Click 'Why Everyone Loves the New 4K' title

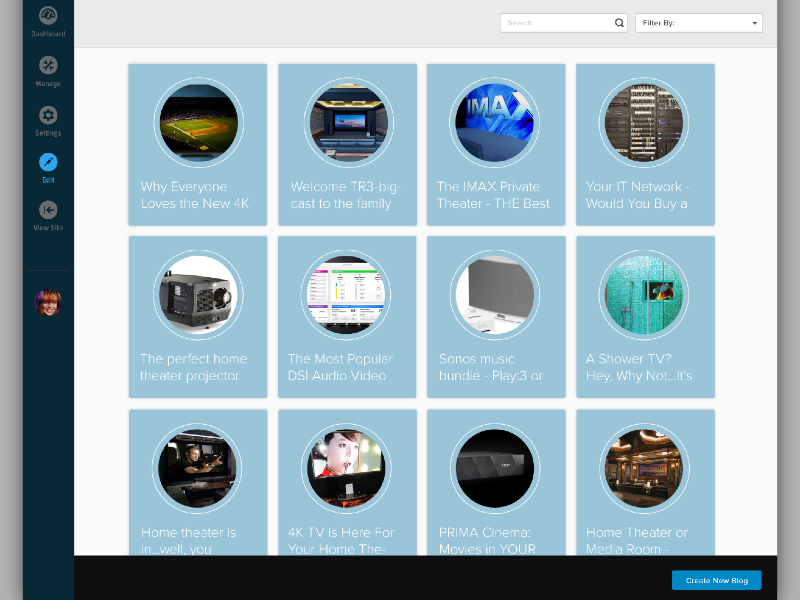tap(195, 195)
